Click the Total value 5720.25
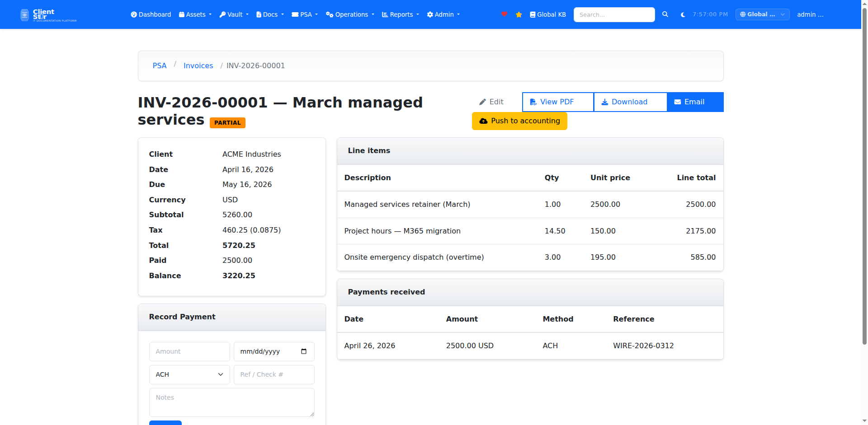 [239, 246]
